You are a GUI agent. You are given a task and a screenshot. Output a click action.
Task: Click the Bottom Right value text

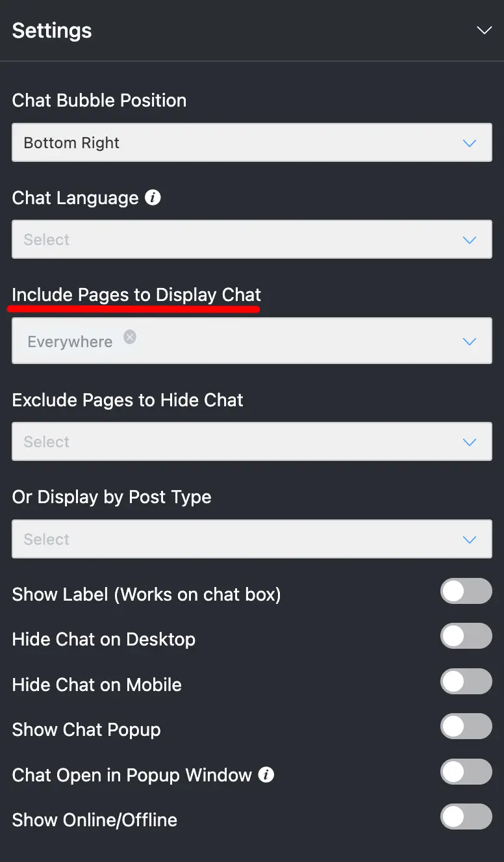71,142
